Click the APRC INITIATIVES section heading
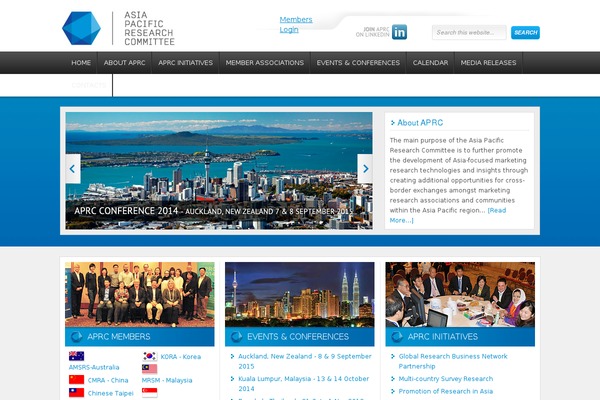 [443, 337]
